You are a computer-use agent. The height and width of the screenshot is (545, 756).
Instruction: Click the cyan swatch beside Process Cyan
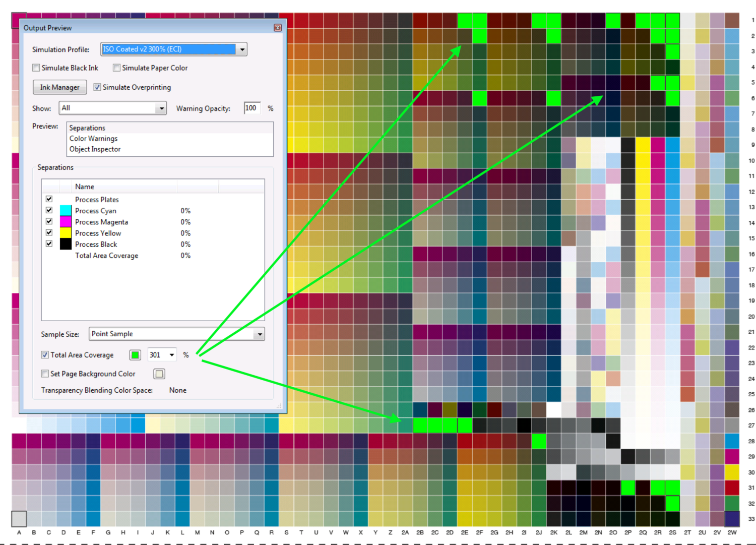[x=66, y=211]
